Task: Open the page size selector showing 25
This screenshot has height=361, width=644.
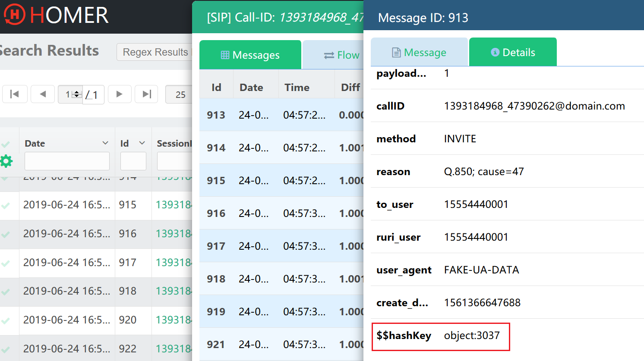Action: pos(180,94)
